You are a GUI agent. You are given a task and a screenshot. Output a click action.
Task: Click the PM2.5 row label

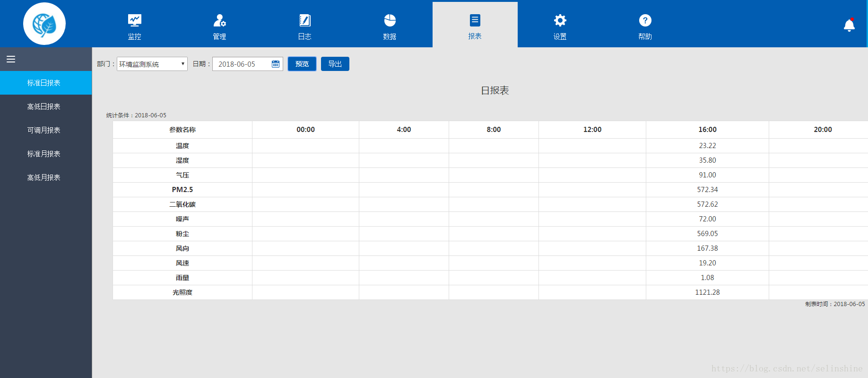pos(182,190)
